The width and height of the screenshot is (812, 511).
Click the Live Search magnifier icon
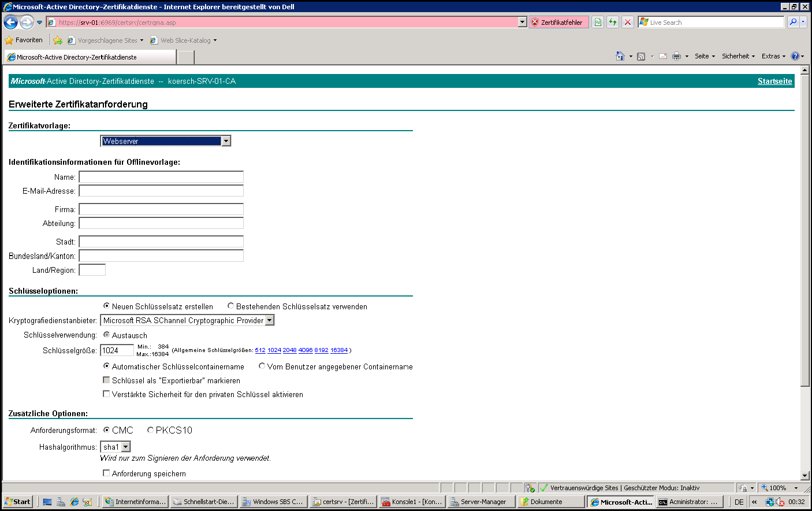tap(794, 22)
